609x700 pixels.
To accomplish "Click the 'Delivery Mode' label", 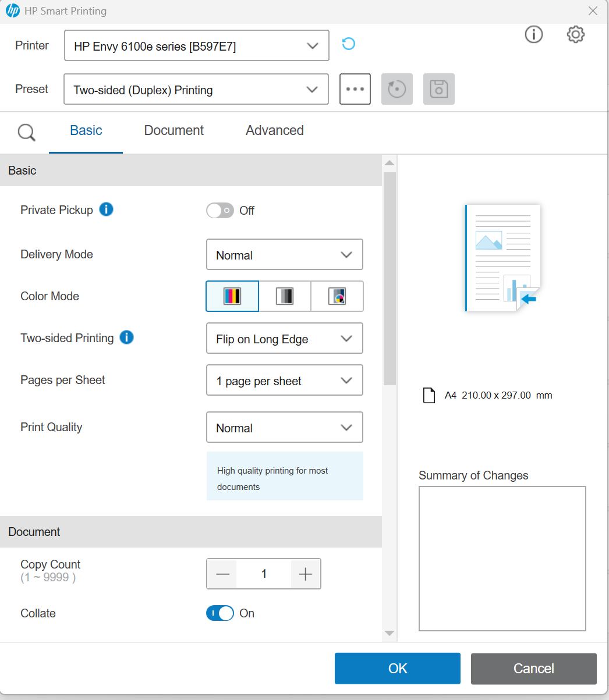I will (56, 254).
